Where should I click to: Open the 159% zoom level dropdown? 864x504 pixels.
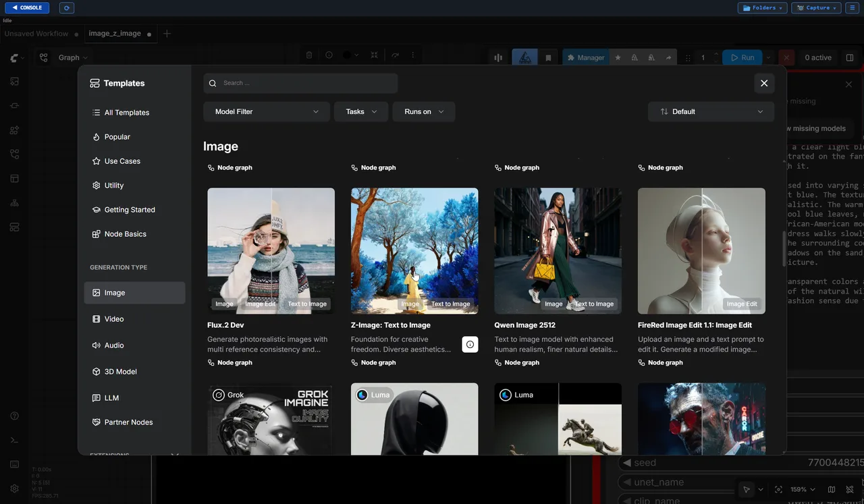[x=802, y=489]
